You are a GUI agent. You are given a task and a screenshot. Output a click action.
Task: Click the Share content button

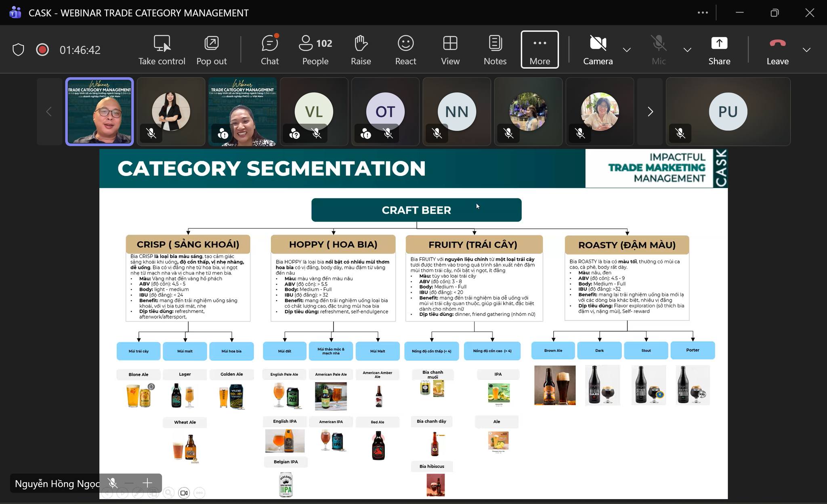coord(719,50)
